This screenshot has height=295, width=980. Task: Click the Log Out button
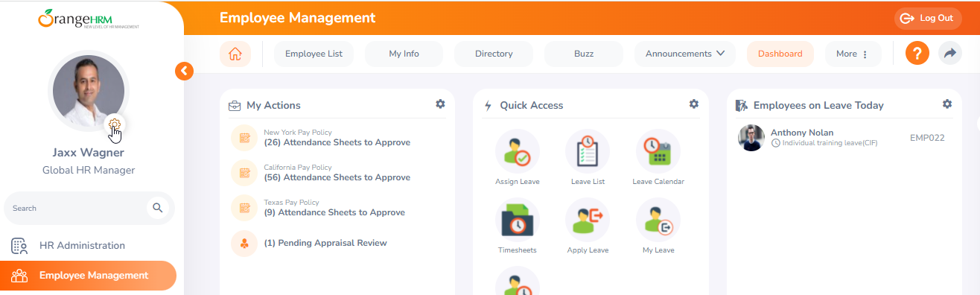[x=927, y=19]
